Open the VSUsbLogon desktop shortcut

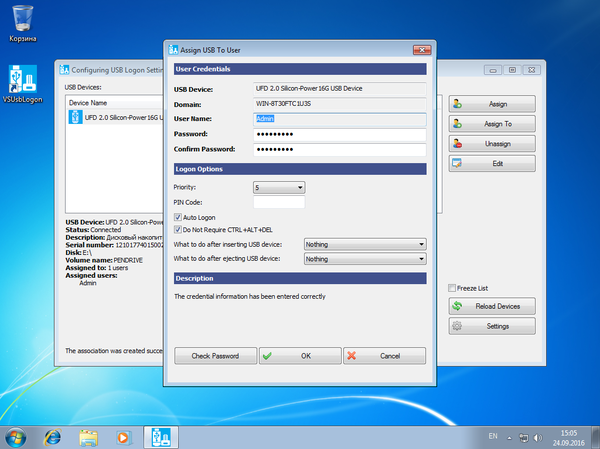pyautogui.click(x=22, y=82)
